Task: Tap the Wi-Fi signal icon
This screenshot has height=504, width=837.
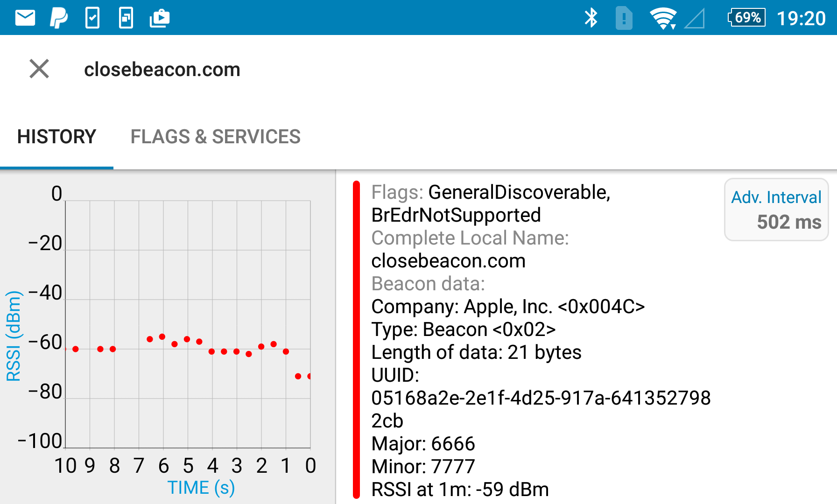Action: (x=663, y=18)
